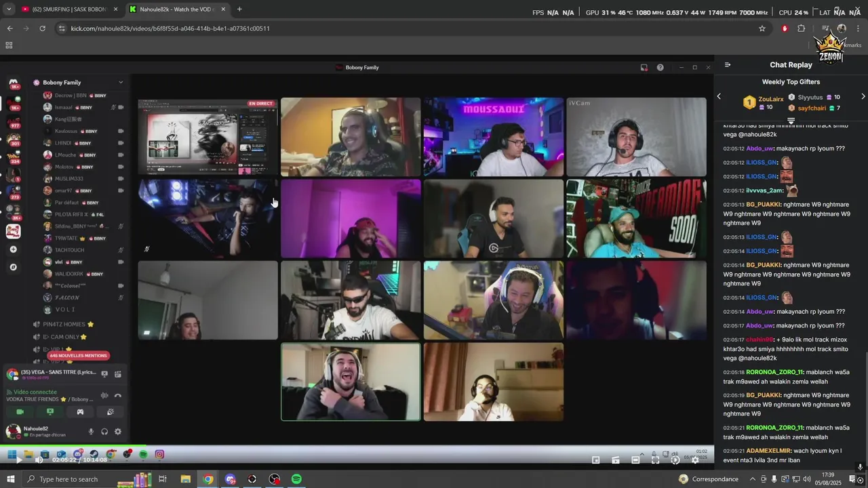Expand the Bobony Family server dropdown
This screenshot has width=868, height=488.
121,83
